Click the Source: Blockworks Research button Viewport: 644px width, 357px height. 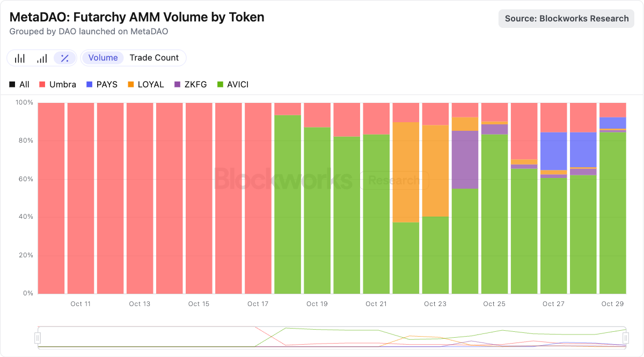[x=566, y=18]
